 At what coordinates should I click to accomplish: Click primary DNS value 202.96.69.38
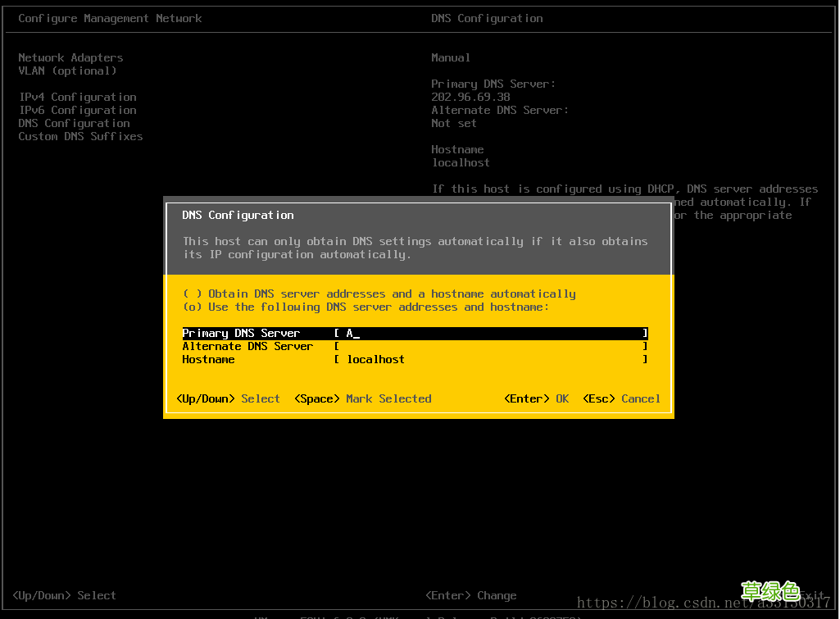(x=471, y=97)
